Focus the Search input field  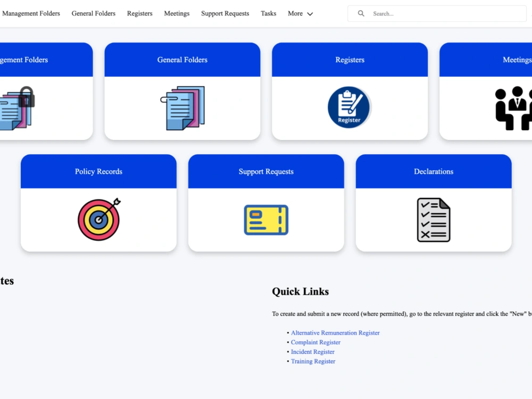click(437, 14)
